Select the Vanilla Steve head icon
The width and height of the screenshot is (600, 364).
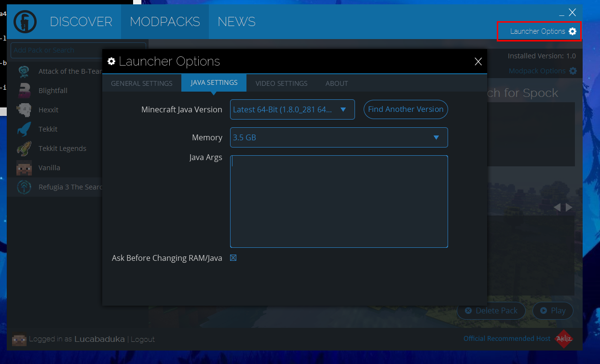24,168
